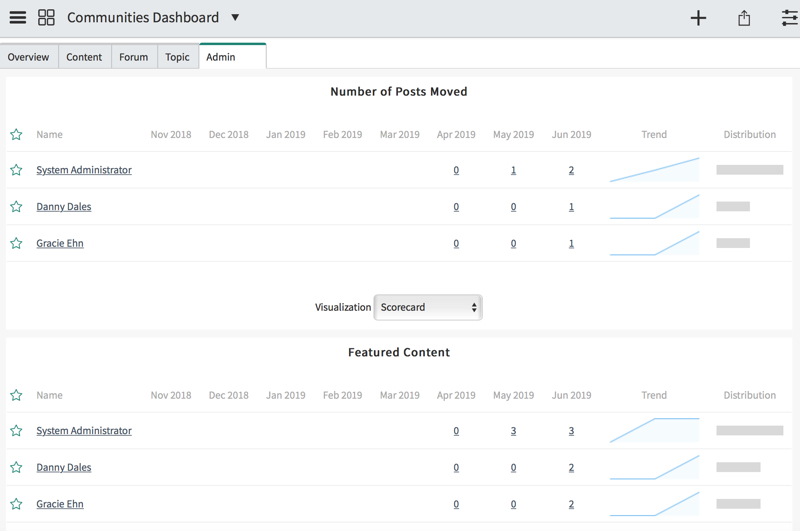This screenshot has width=800, height=531.
Task: Click the share dashboard icon
Action: point(744,18)
